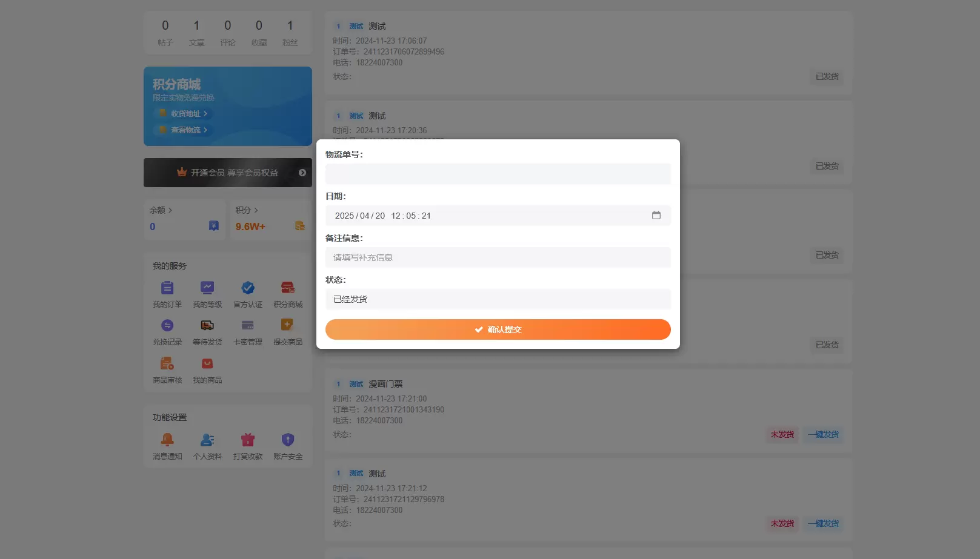Open 查看物流 link in banner

coord(184,130)
